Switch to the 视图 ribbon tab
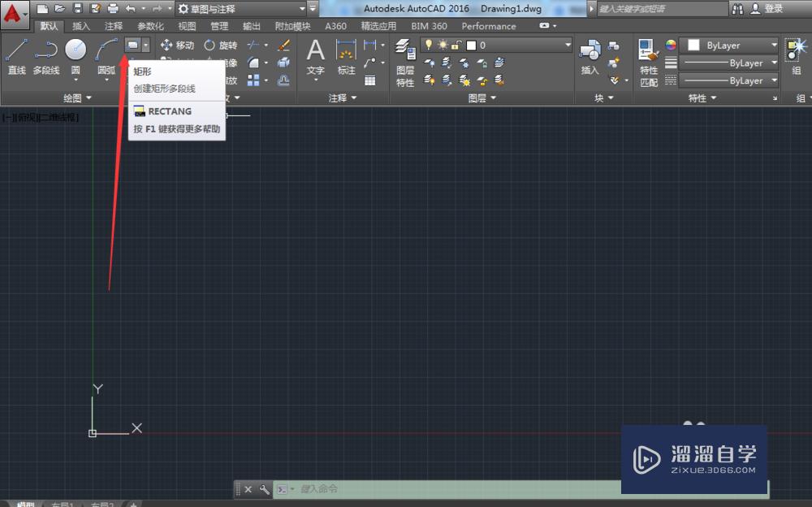Screen dimensions: 812x507 pyautogui.click(x=187, y=26)
